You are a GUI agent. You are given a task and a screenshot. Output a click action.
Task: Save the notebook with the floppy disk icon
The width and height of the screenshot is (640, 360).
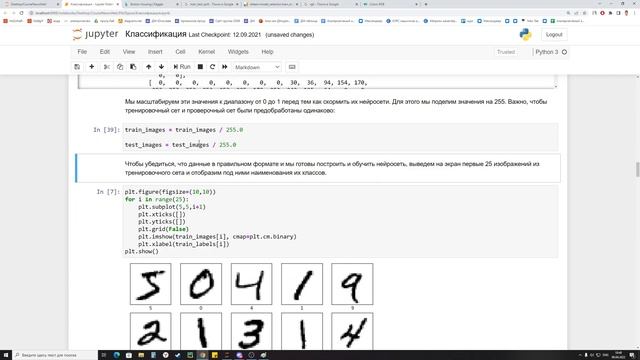[x=77, y=67]
